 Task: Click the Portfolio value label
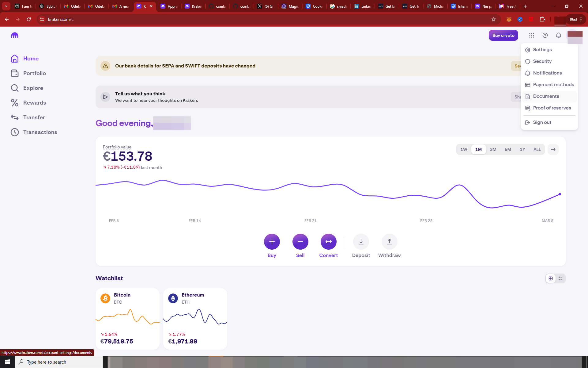(x=117, y=147)
